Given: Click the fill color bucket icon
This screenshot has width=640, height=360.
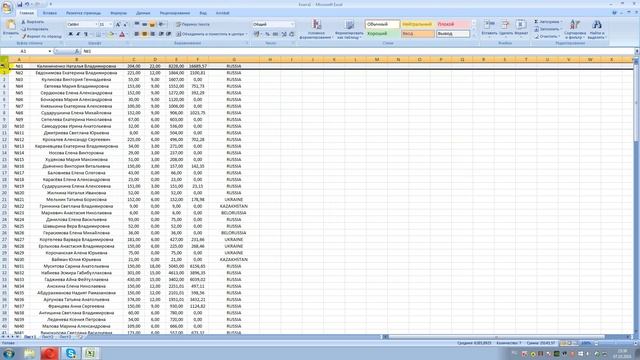Looking at the screenshot, I should tap(110, 34).
